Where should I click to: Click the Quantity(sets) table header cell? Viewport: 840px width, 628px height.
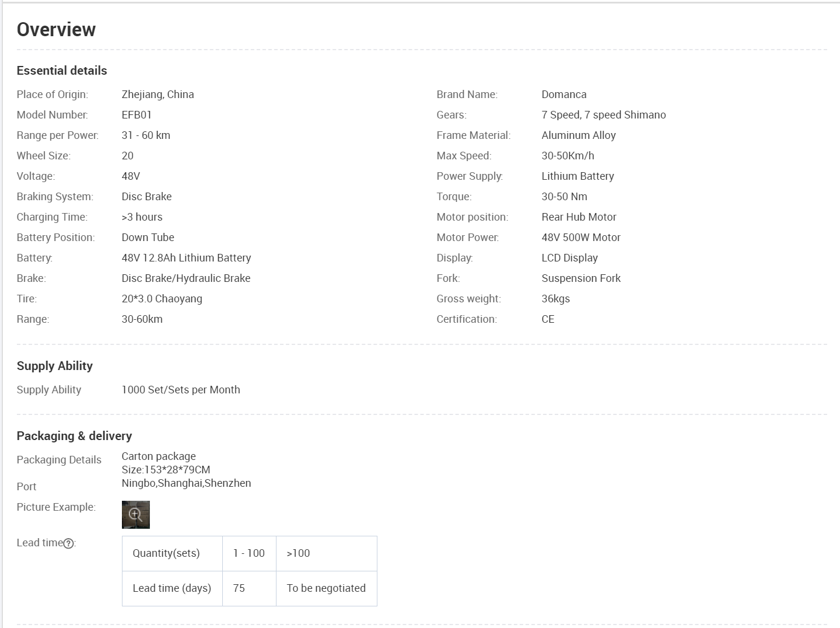point(166,553)
